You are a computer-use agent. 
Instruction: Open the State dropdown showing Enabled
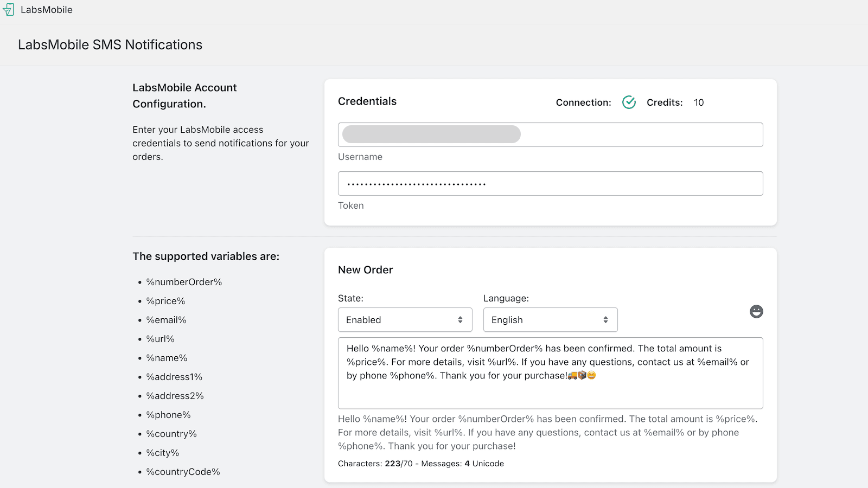405,320
